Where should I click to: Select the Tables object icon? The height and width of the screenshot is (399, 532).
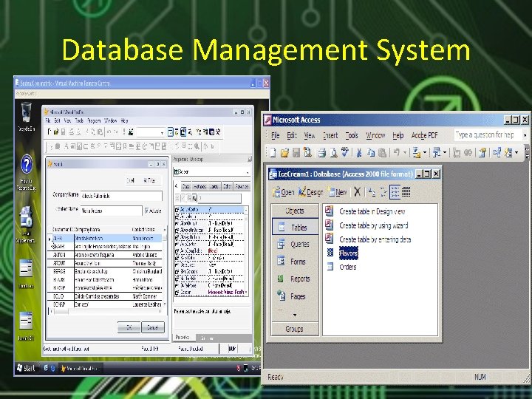click(x=282, y=227)
